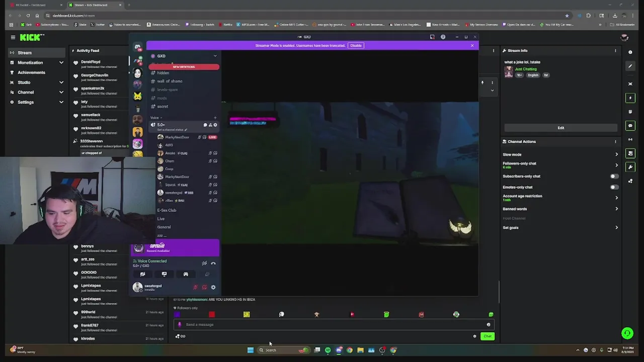
Task: Click the red NEW MENTIONS pill
Action: coord(184,67)
